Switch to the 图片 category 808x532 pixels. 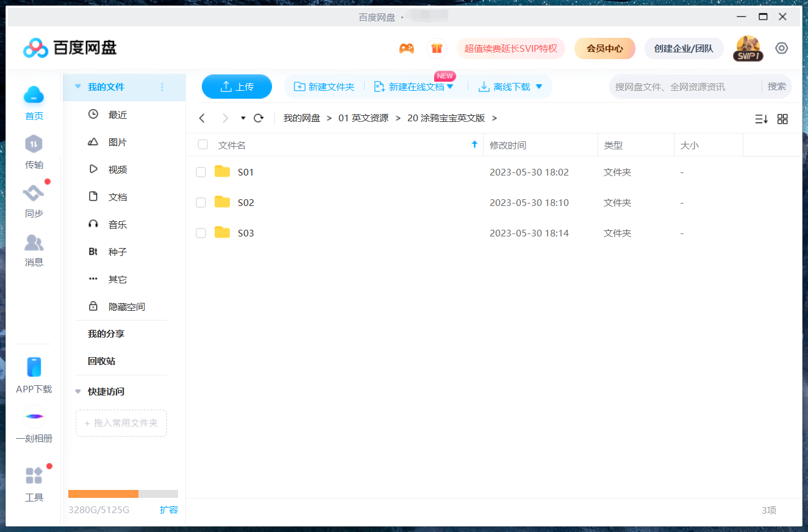click(x=118, y=141)
